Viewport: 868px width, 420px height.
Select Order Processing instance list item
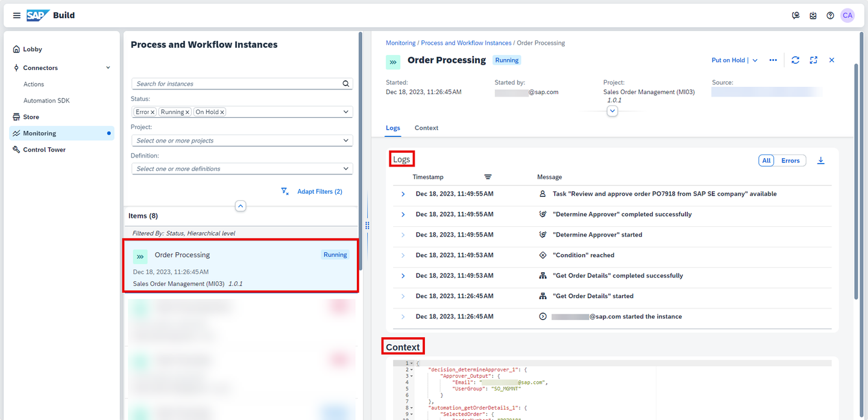[241, 266]
